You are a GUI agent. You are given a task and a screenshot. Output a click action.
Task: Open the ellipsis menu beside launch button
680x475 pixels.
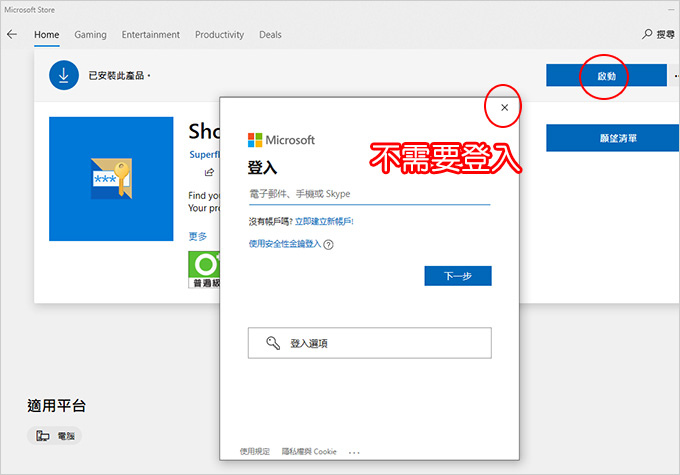point(676,75)
